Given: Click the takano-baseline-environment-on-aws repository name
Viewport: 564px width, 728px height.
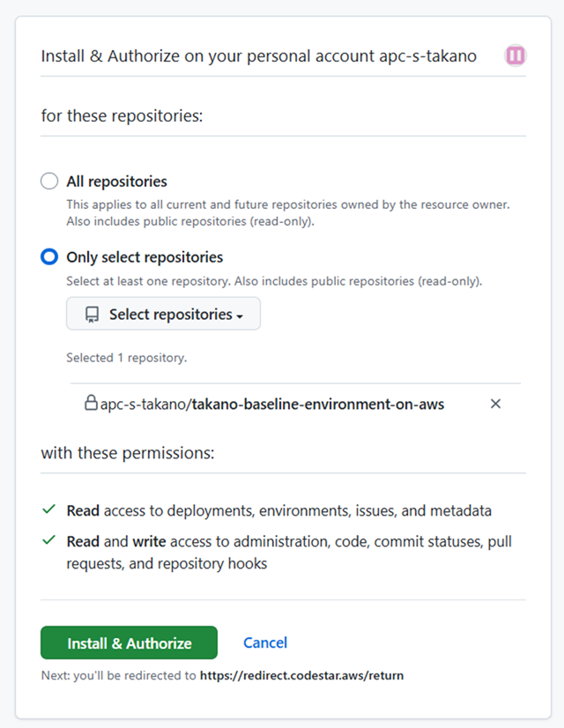Looking at the screenshot, I should [x=317, y=405].
